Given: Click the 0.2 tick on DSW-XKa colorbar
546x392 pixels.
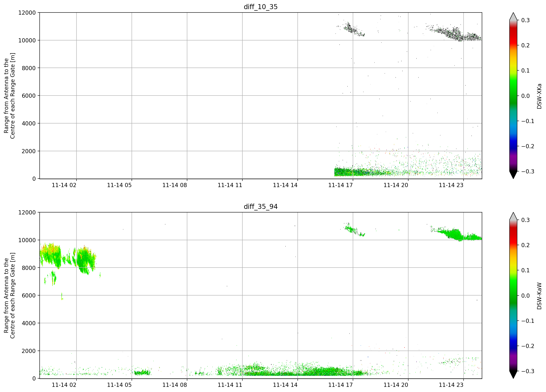Looking at the screenshot, I should [525, 46].
